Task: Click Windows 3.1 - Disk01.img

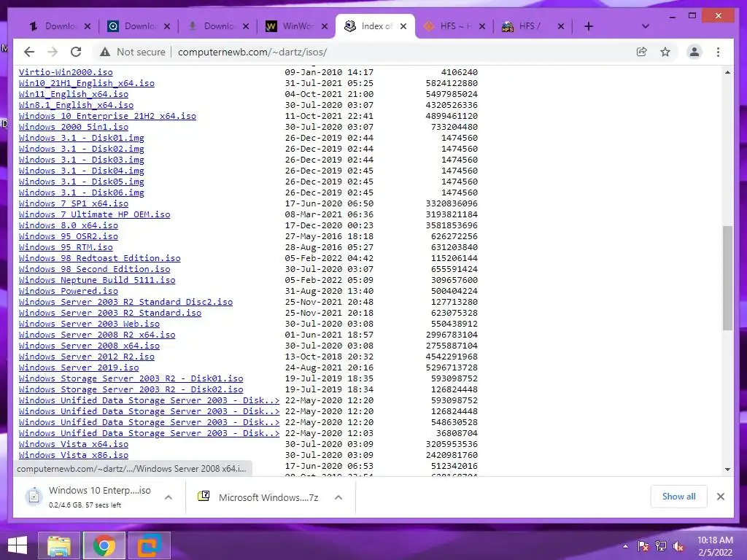Action: (x=82, y=138)
